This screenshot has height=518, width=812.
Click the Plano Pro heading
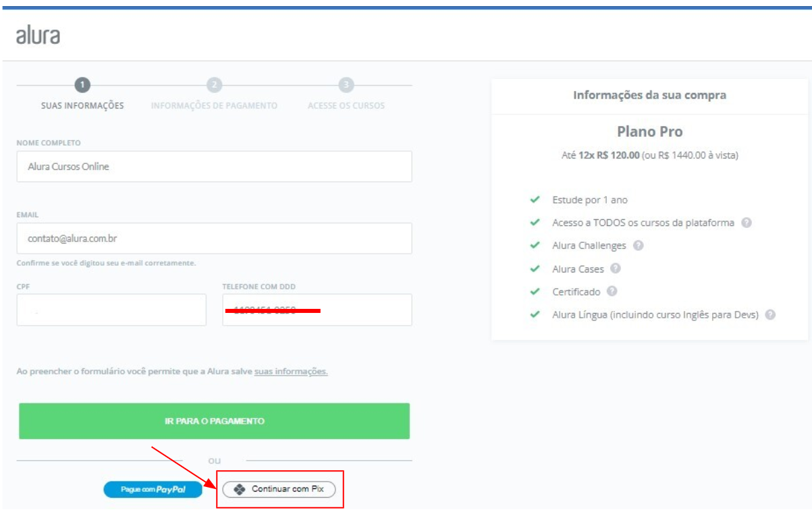pos(649,132)
